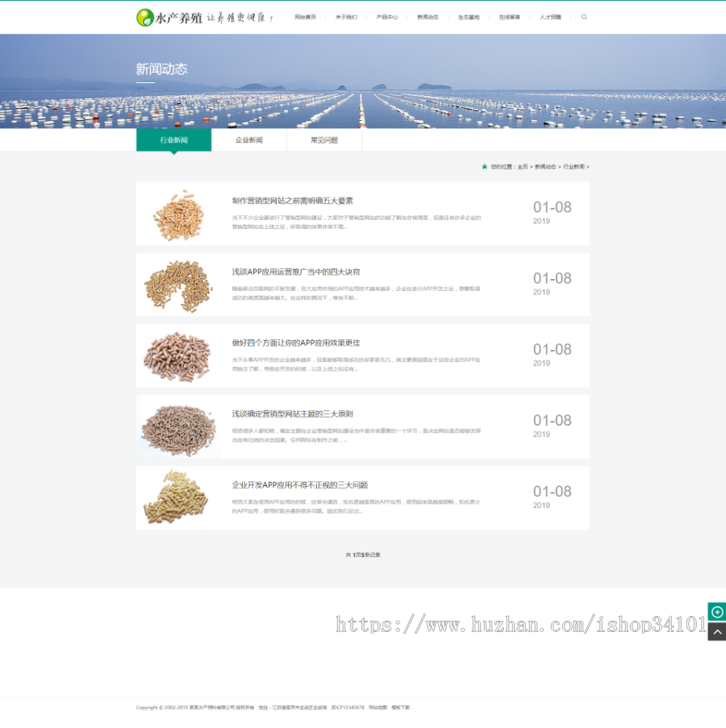This screenshot has width=726, height=728.
Task: Open the 关于我们 nav menu item
Action: coord(346,17)
